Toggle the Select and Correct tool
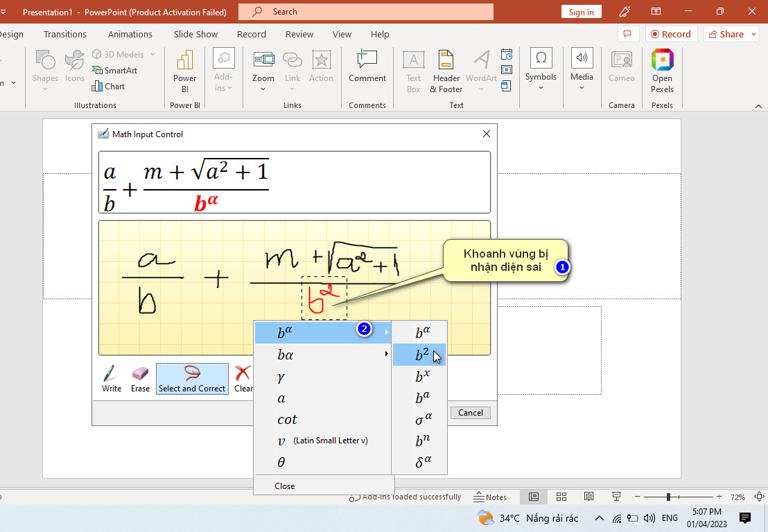 point(192,379)
